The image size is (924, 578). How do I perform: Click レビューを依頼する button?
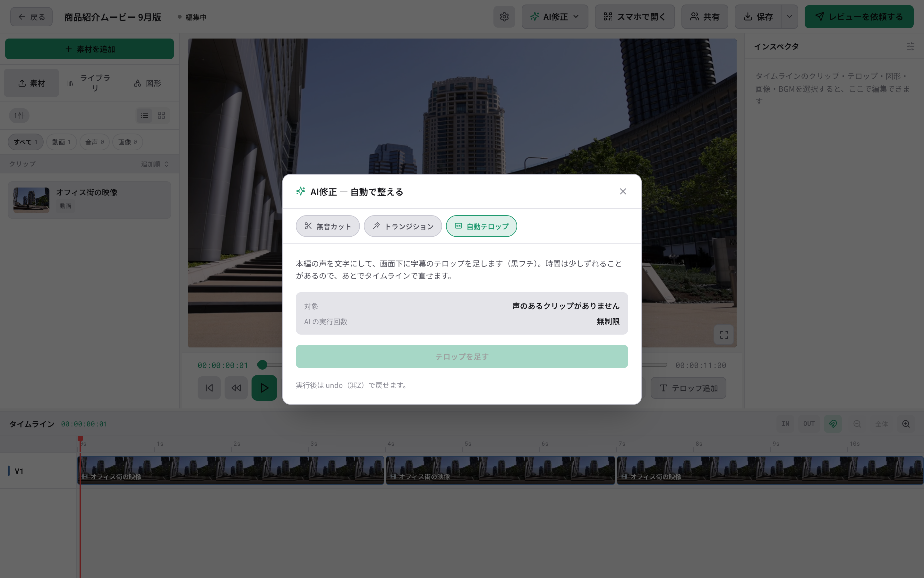(x=859, y=17)
